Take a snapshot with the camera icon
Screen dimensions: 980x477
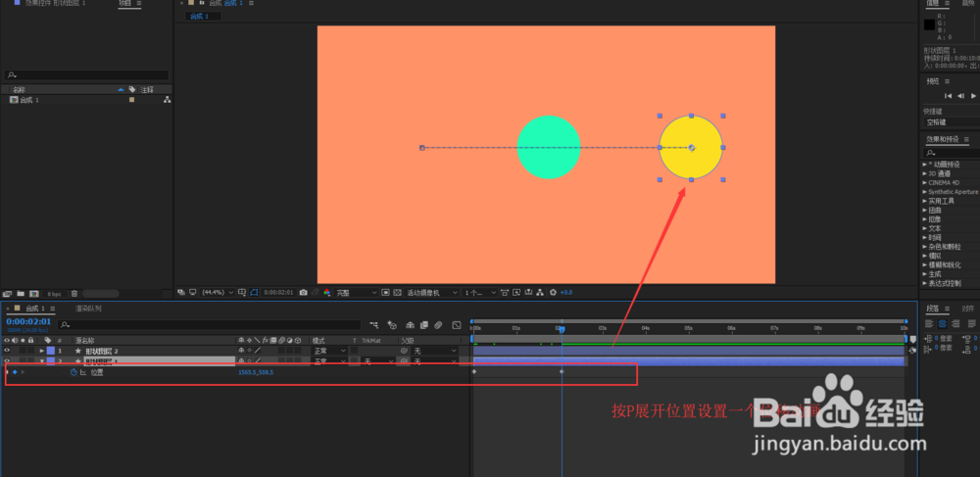(x=303, y=292)
